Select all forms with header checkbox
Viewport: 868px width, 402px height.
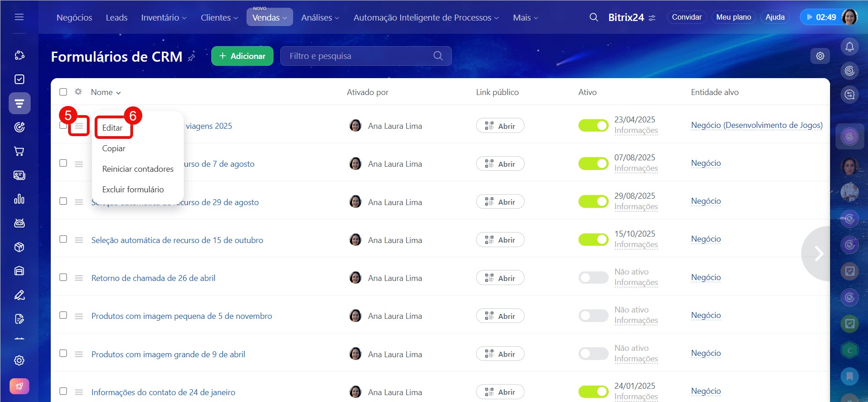pyautogui.click(x=63, y=92)
